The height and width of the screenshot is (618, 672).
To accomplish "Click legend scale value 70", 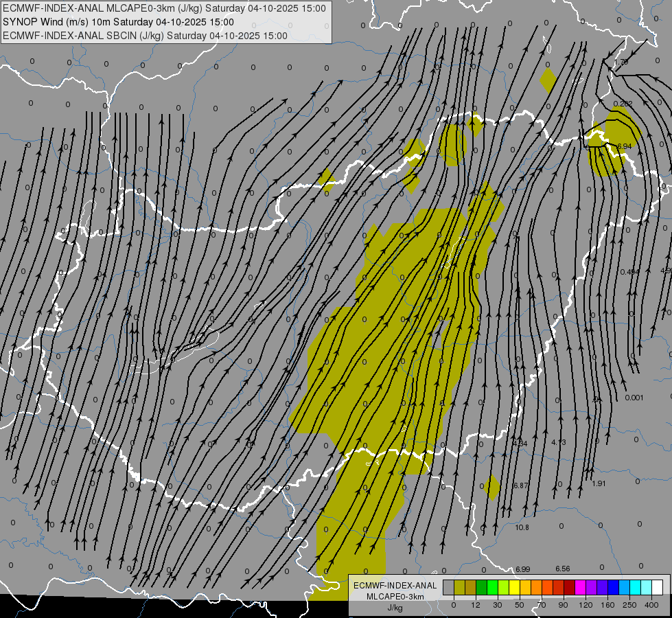I will 542,605.
